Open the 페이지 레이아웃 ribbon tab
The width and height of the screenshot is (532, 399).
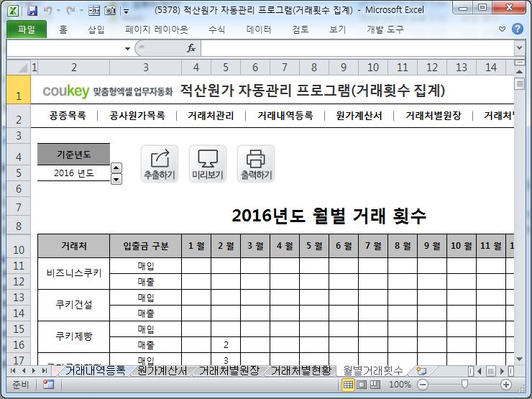pyautogui.click(x=157, y=29)
